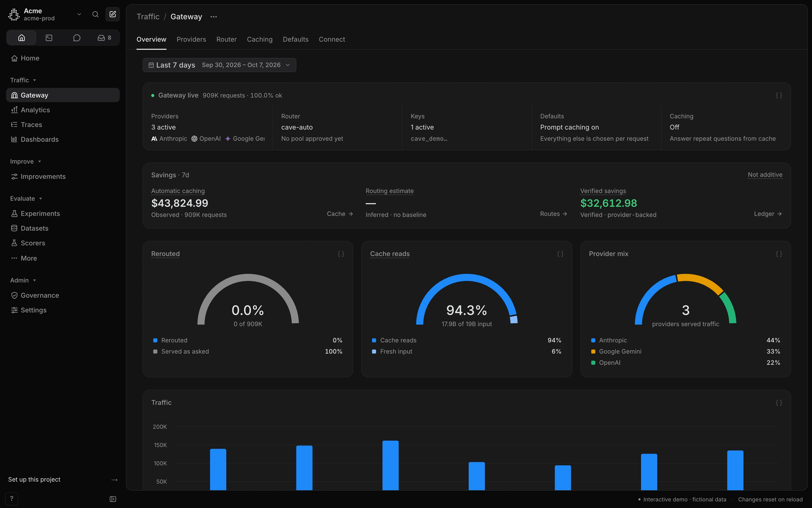Click the compose/new note icon

[x=113, y=14]
